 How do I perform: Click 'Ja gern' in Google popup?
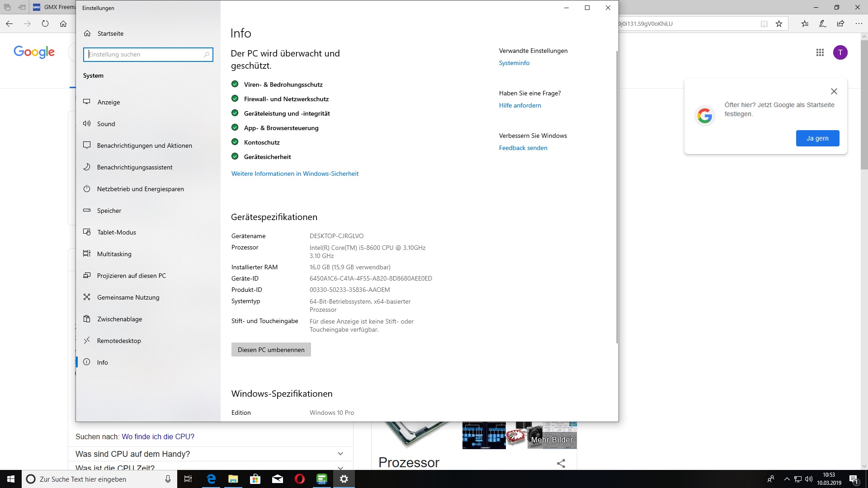[817, 138]
